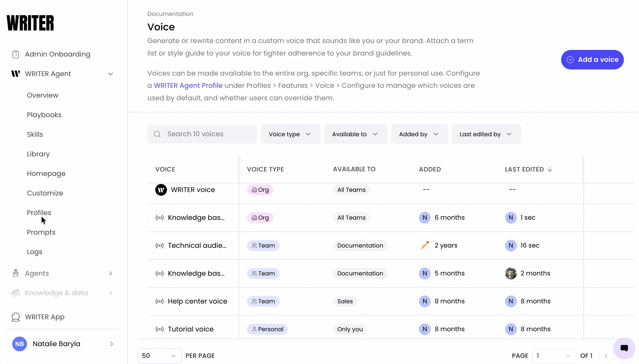Click the search magnifier icon
Screen dimensions: 639x364
pos(157,134)
